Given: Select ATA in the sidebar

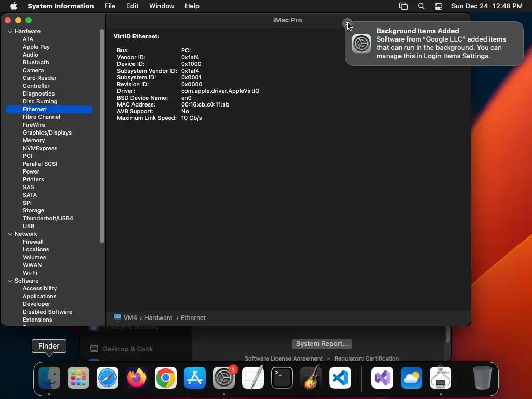Looking at the screenshot, I should click(28, 39).
